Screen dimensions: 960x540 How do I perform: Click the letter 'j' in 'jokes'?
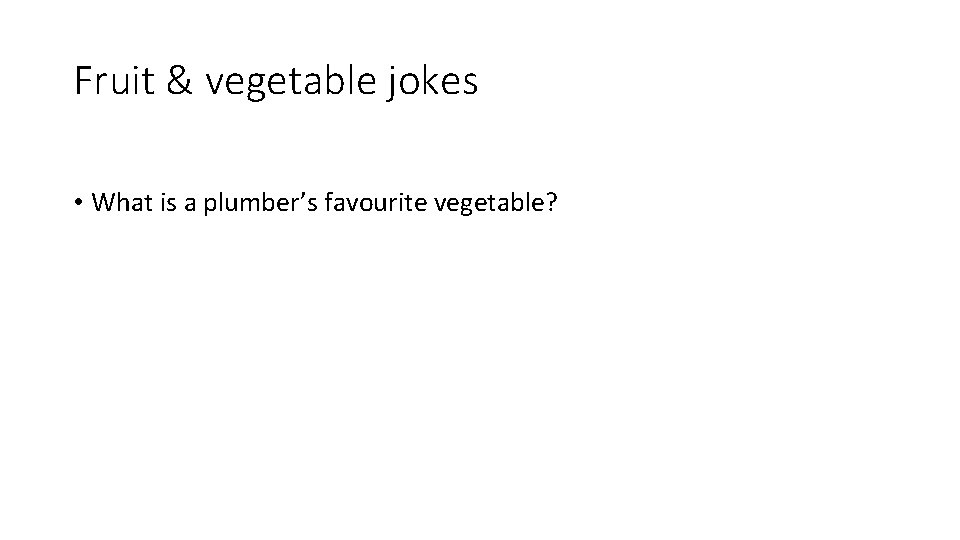391,82
